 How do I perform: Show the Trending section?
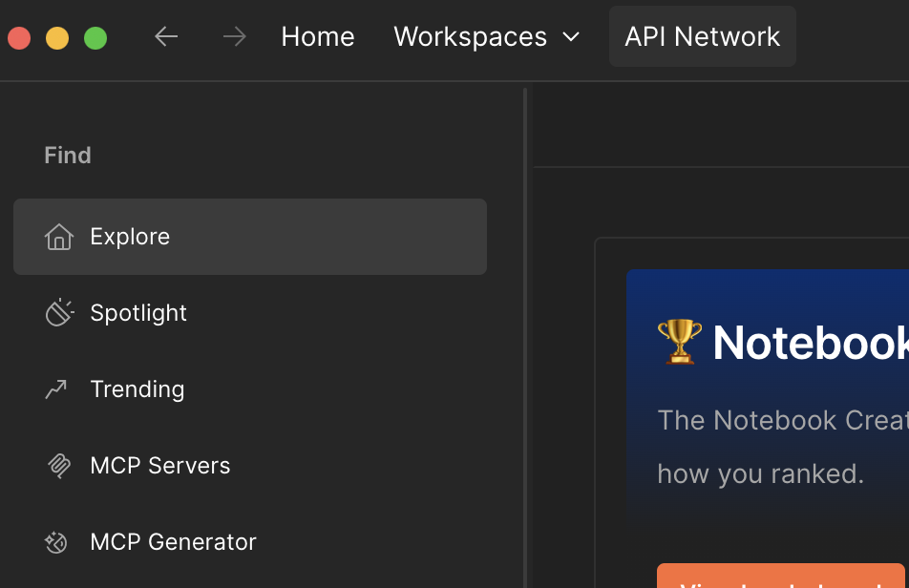[137, 389]
